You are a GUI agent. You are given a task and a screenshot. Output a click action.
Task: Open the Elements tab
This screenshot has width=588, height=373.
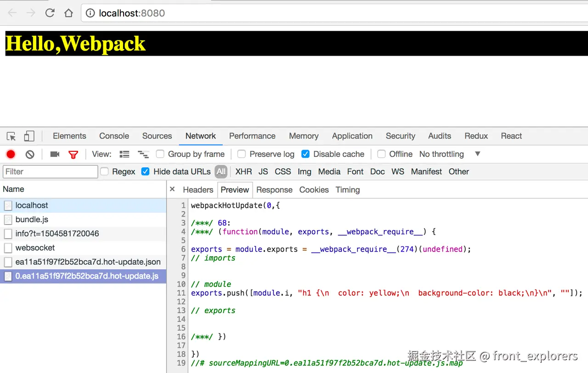[69, 136]
